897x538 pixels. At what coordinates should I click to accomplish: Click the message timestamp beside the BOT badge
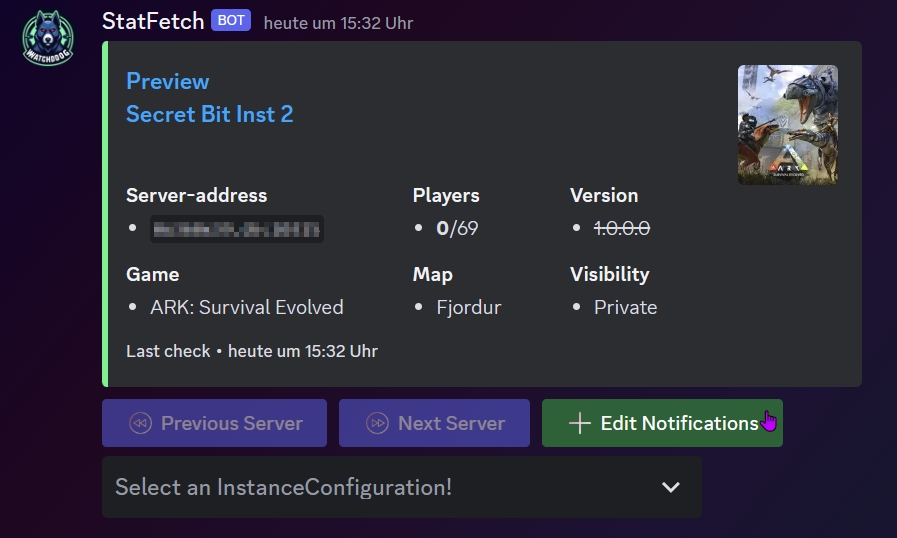coord(338,22)
